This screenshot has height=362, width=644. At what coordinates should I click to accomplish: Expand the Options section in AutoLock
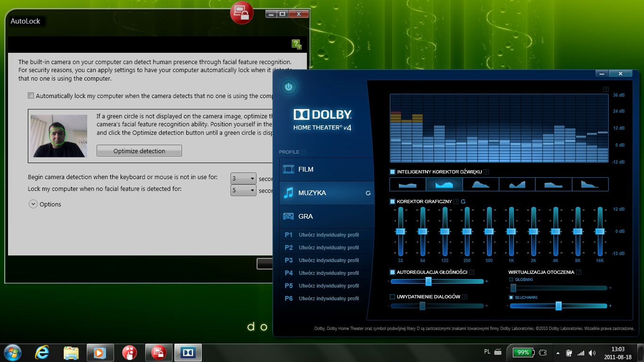click(33, 204)
